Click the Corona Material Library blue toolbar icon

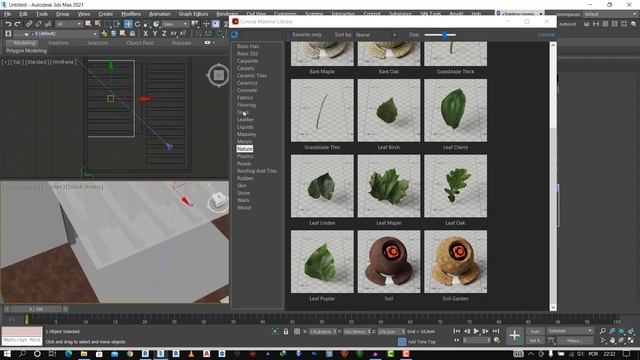pyautogui.click(x=235, y=35)
